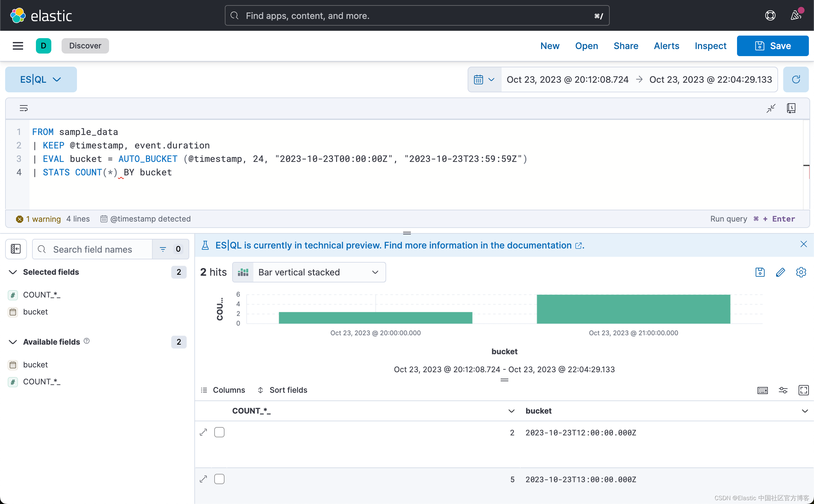Open the field type filter with the 0 badge
The width and height of the screenshot is (814, 504).
coord(170,249)
